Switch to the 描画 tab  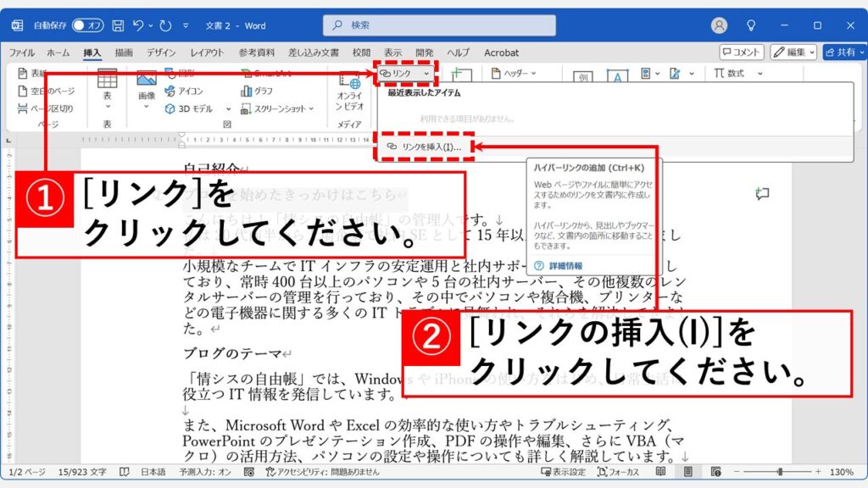tap(124, 53)
